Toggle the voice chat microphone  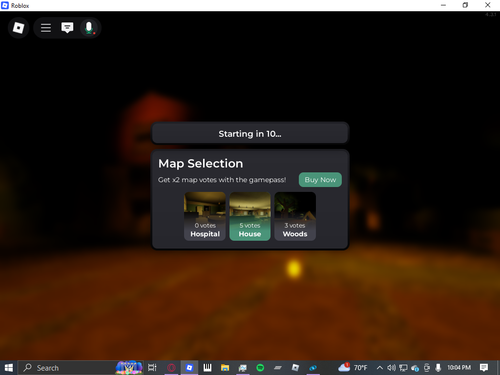click(x=89, y=28)
